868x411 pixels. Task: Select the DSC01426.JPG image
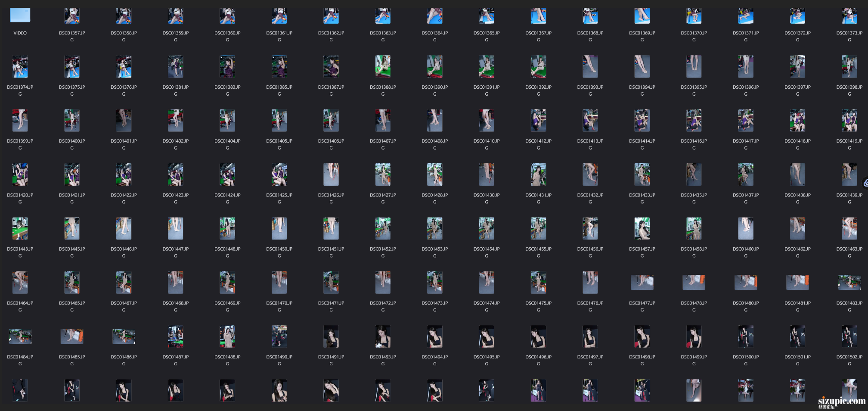coord(331,174)
